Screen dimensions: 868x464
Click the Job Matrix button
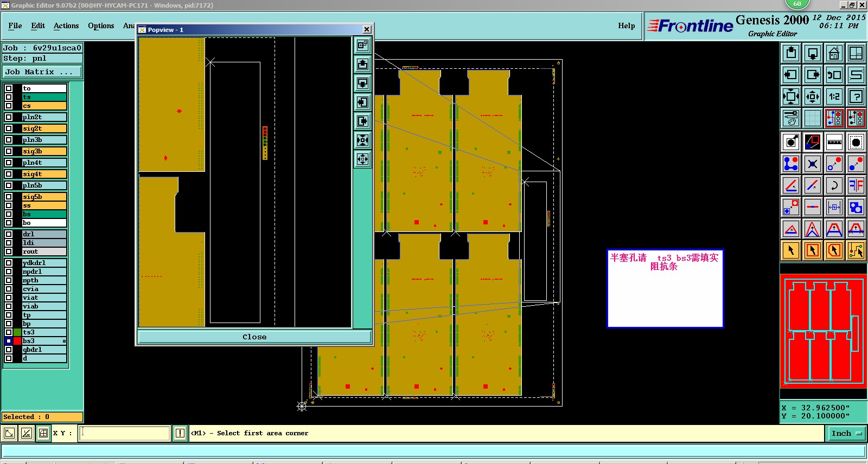[x=42, y=72]
